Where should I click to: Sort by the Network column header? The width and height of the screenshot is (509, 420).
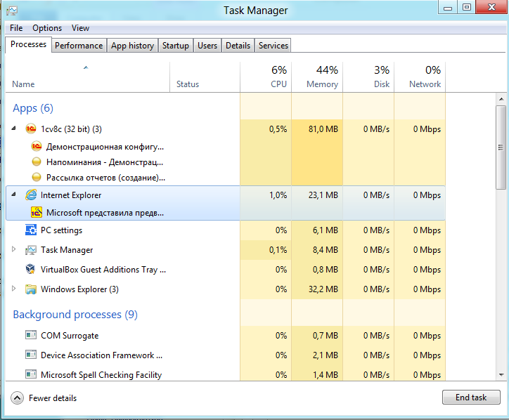(420, 77)
